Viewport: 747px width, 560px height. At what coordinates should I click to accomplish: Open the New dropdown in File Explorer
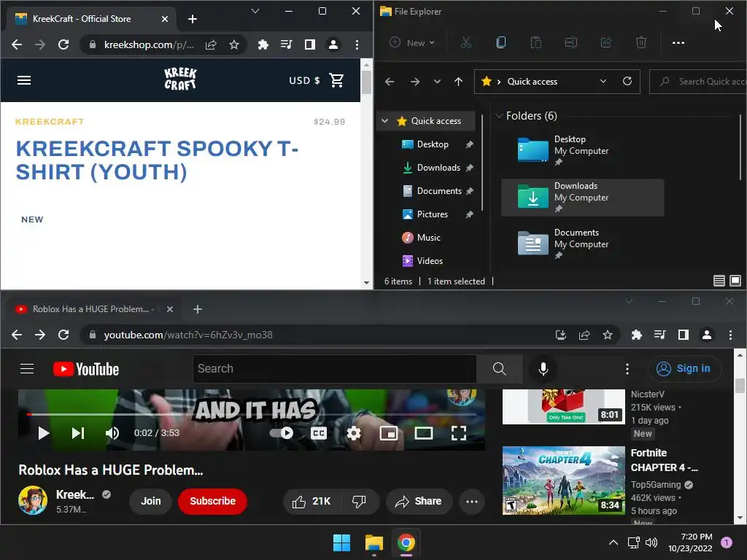(412, 43)
